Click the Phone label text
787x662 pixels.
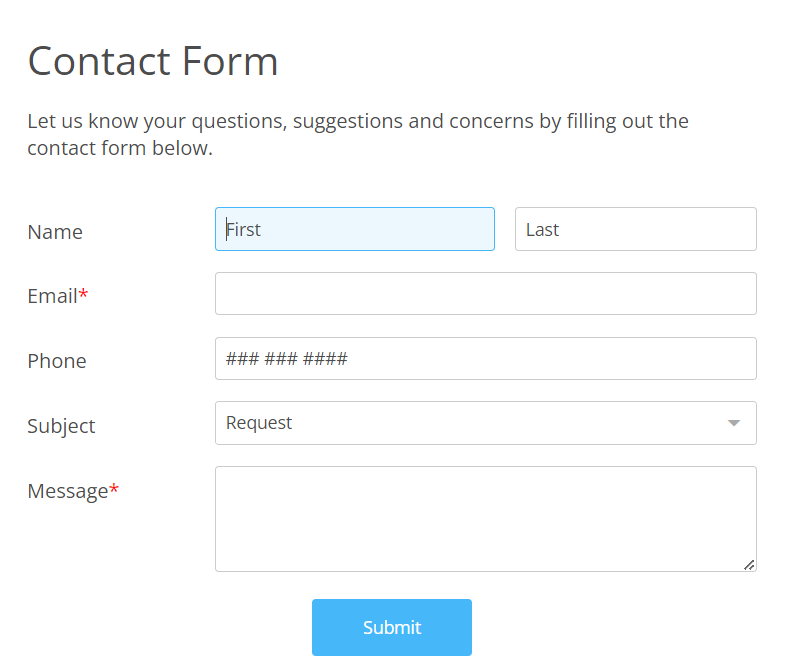[x=57, y=361]
